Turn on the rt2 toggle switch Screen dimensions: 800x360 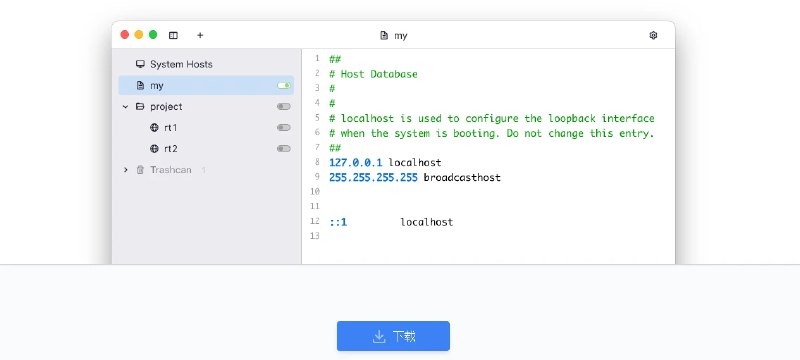[284, 149]
